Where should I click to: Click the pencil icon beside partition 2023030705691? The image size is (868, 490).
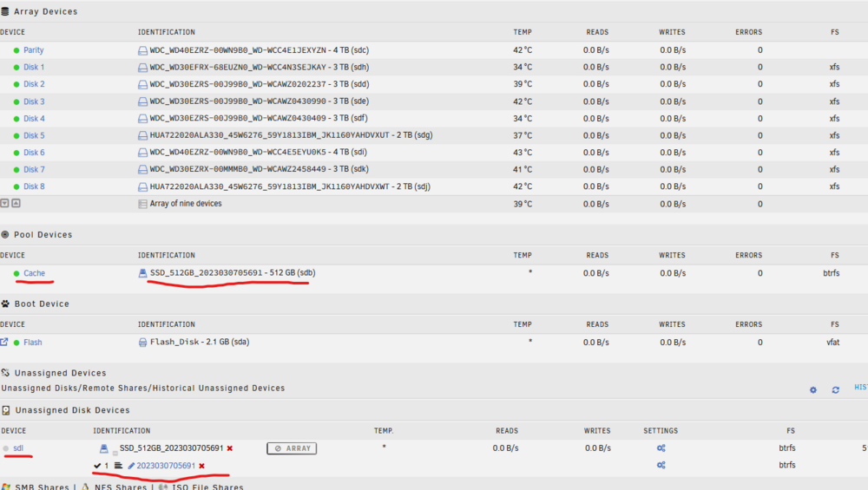pos(131,466)
